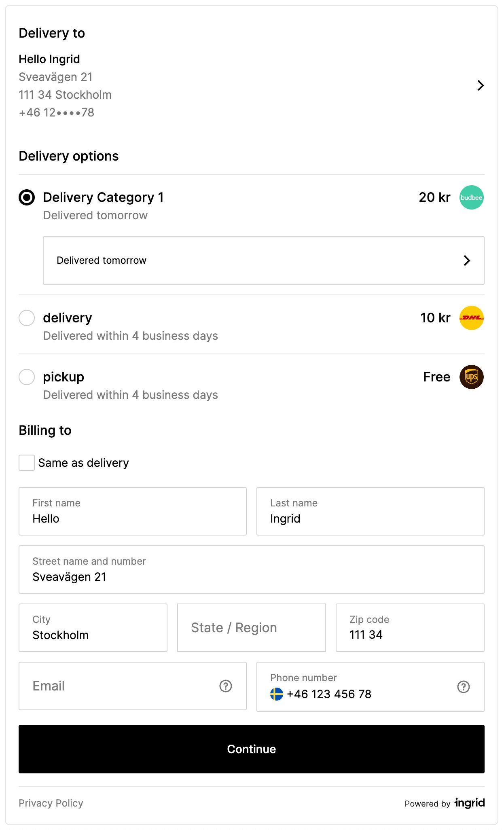This screenshot has width=504, height=830.
Task: Click the Email field help icon
Action: click(226, 686)
